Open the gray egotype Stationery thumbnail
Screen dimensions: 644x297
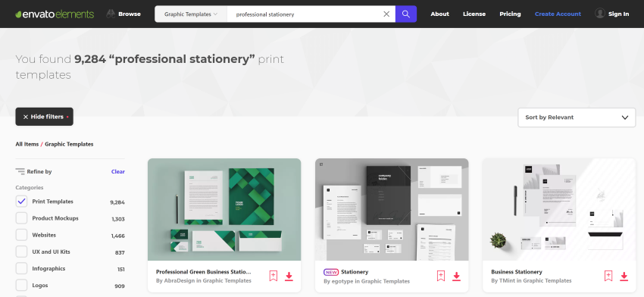point(392,210)
